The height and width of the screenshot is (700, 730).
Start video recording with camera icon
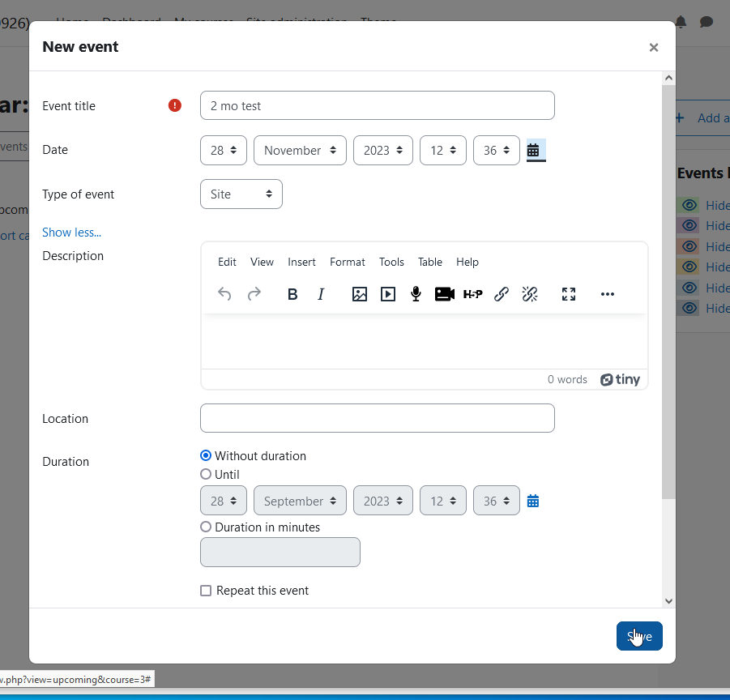[445, 294]
